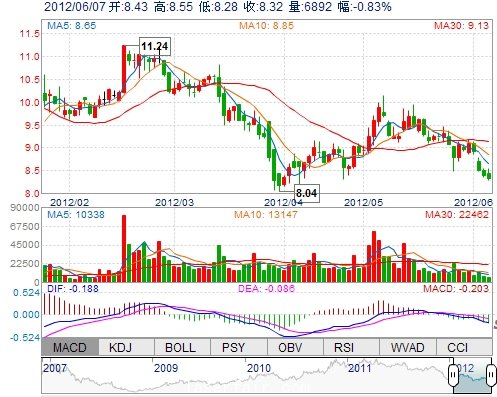Click the 11.24 high price label

(x=155, y=46)
